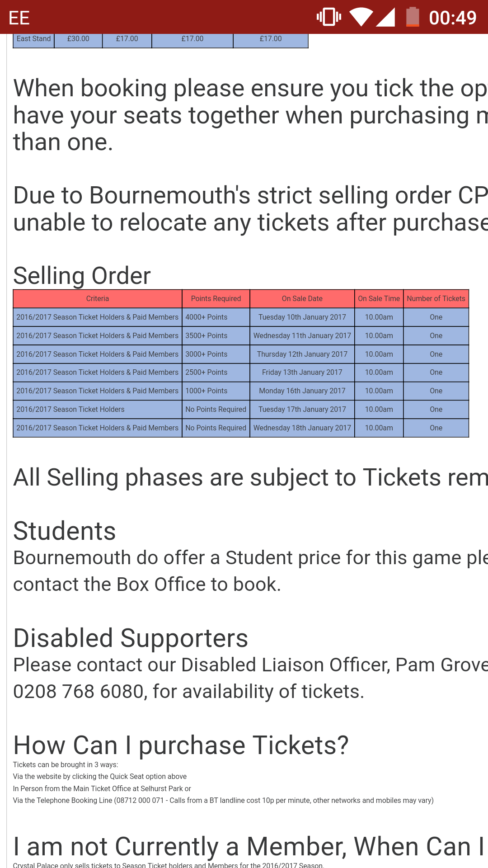Tap the low battery icon
The image size is (488, 868).
pos(412,17)
